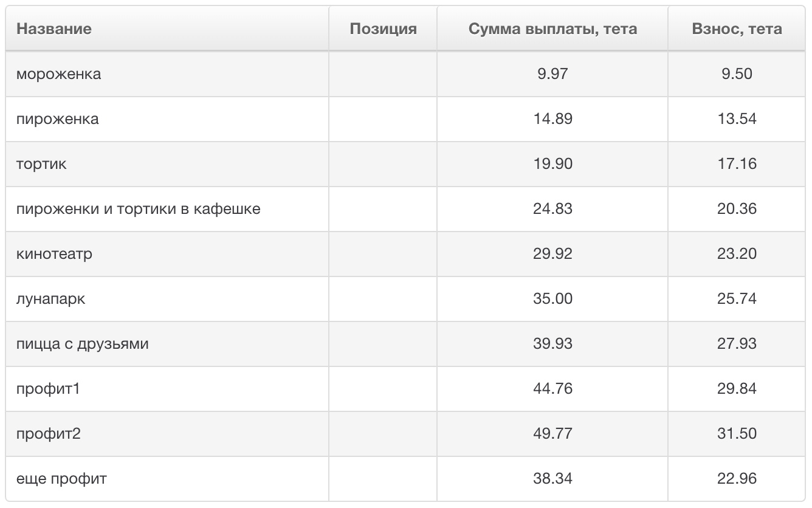Click the тортик row name
The image size is (812, 508).
tap(41, 164)
